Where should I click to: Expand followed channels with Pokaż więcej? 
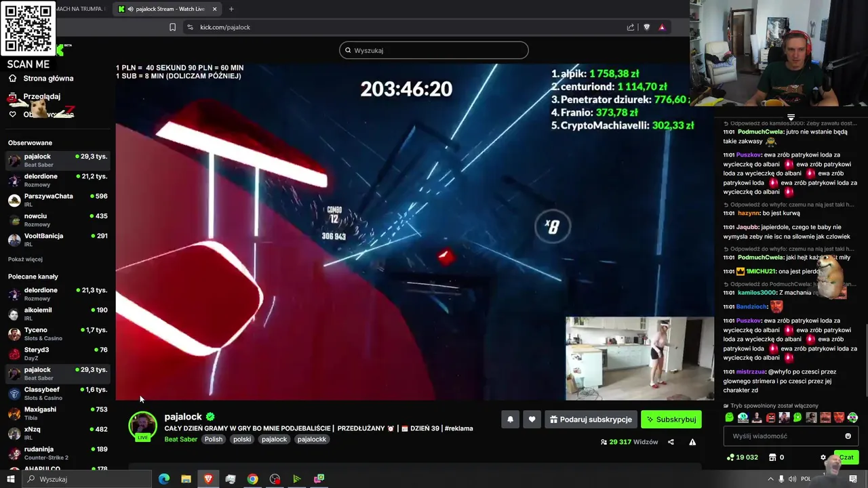[x=25, y=260]
